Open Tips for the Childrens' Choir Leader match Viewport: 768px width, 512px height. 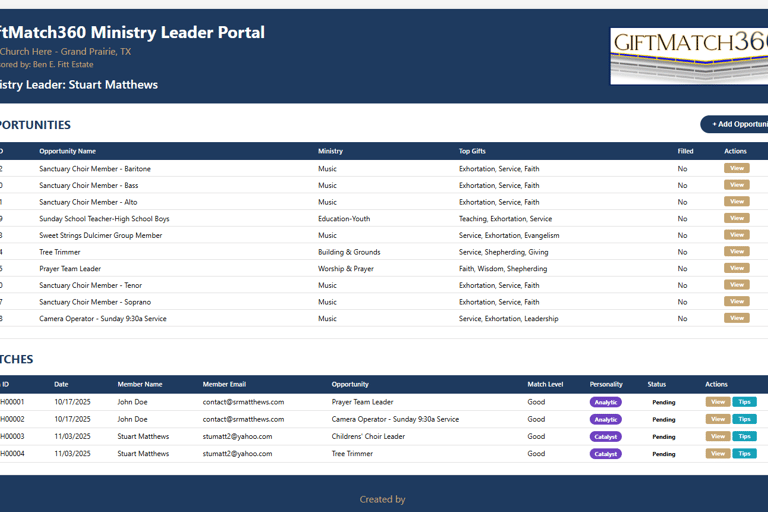pos(744,437)
